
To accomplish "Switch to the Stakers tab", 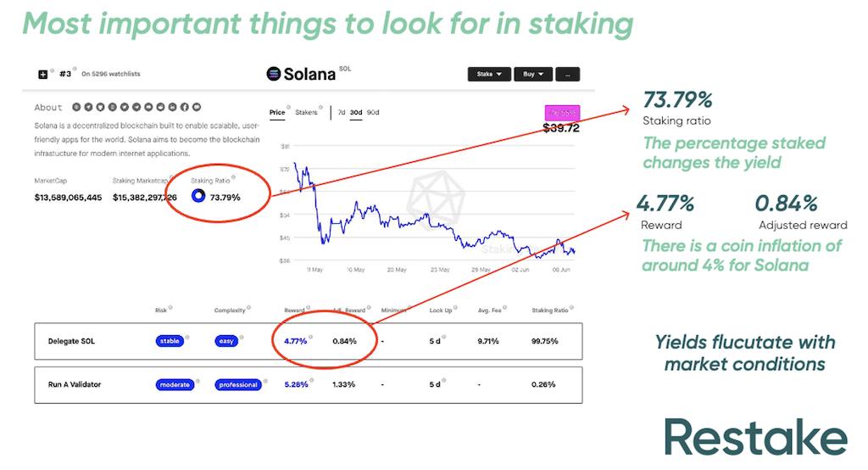I will [x=306, y=112].
